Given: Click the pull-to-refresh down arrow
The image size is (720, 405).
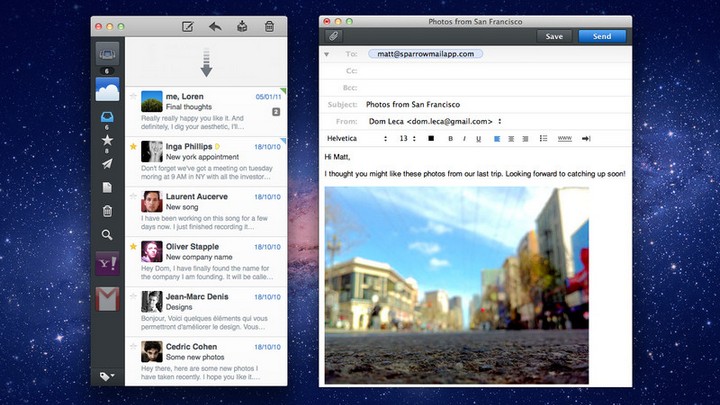Looking at the screenshot, I should 206,62.
